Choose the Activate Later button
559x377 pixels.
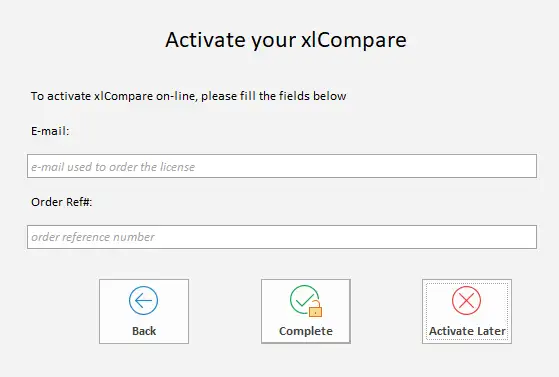(467, 311)
